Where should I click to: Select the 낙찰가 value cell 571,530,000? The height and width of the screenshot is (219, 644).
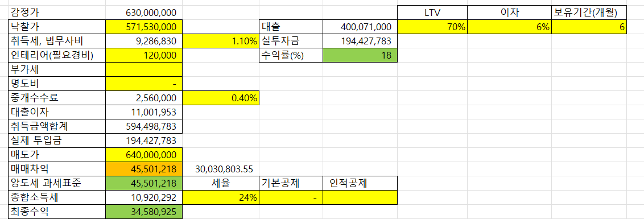(144, 27)
